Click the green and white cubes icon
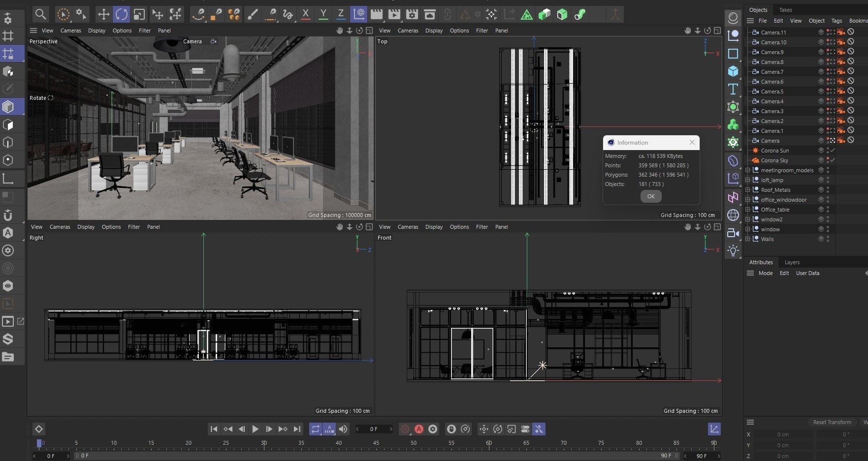Viewport: 868px width, 461px height. coord(545,14)
